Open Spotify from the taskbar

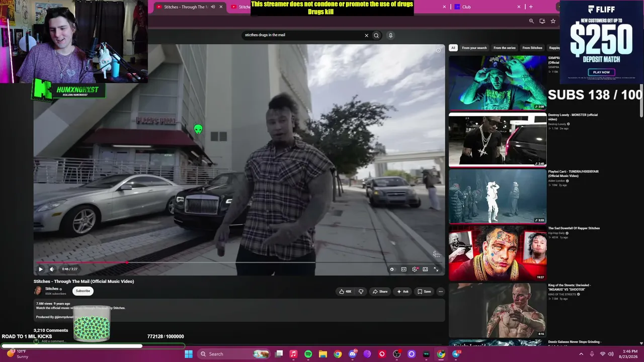pos(308,354)
